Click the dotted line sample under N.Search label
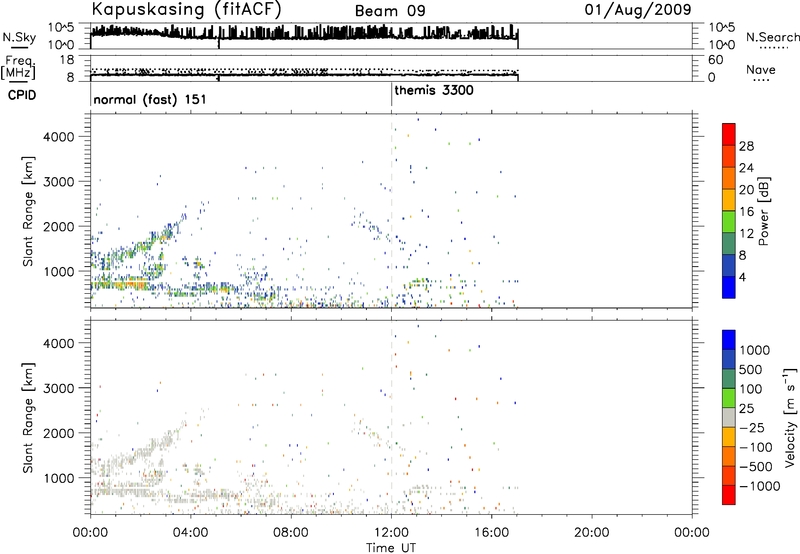 point(773,47)
